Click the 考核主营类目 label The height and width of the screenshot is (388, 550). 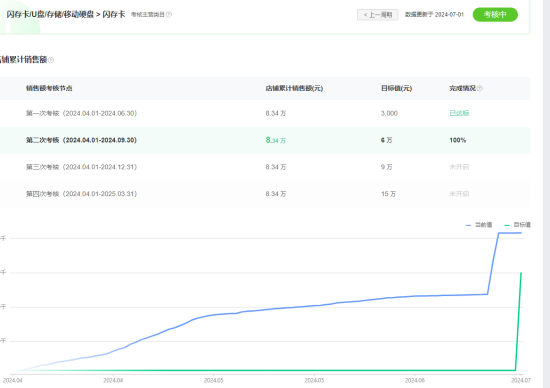tap(148, 14)
